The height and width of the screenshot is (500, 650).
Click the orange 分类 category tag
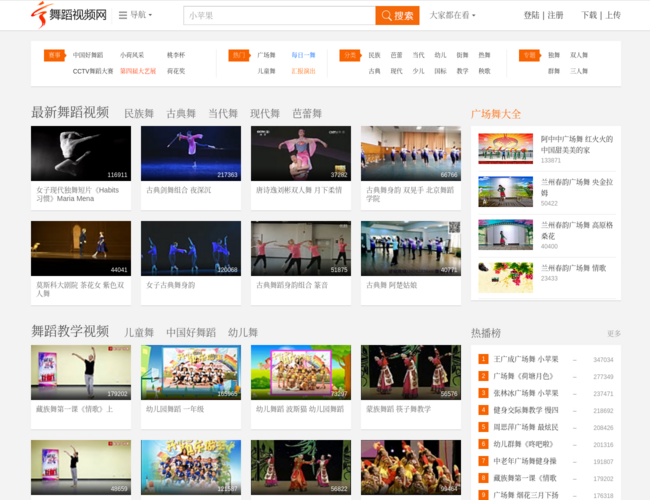pos(349,56)
